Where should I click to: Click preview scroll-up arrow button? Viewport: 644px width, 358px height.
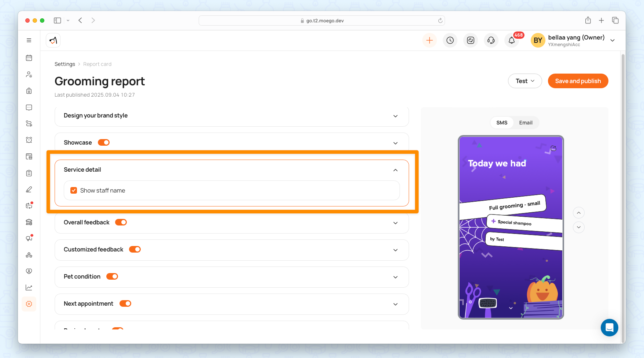pos(579,213)
